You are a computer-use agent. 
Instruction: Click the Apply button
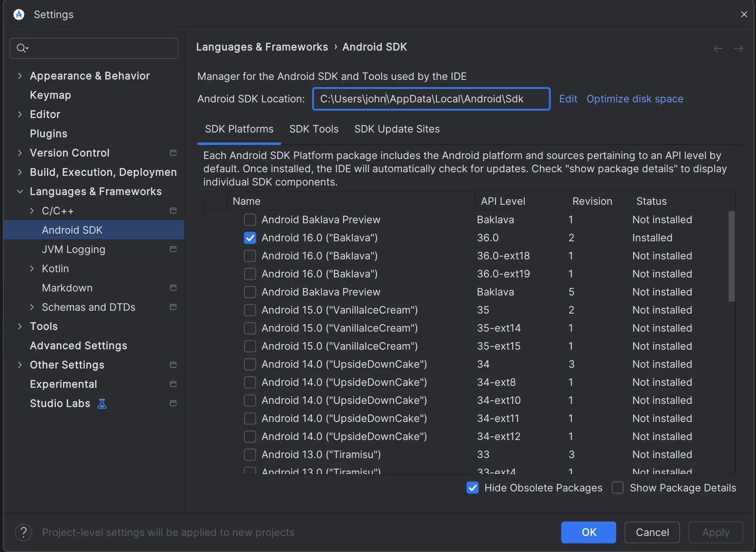pyautogui.click(x=716, y=532)
